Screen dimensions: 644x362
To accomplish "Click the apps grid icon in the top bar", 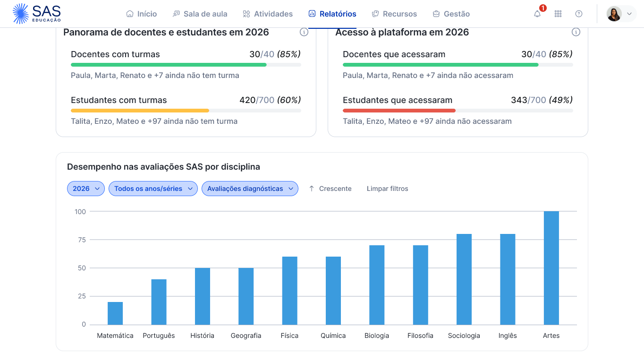I will click(x=558, y=14).
